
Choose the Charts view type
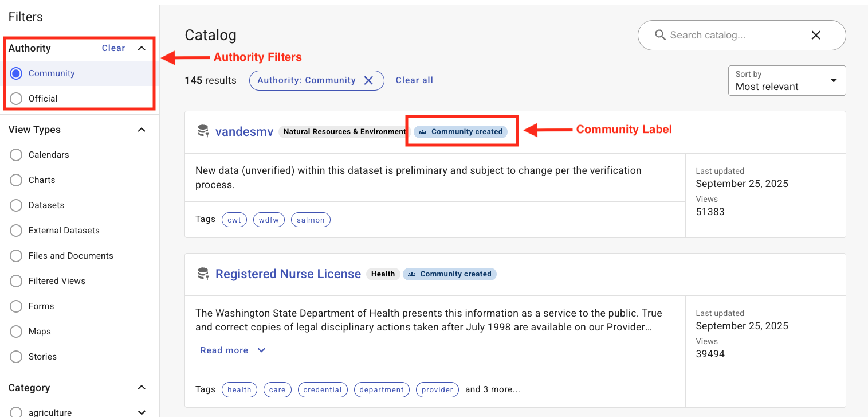pos(16,180)
